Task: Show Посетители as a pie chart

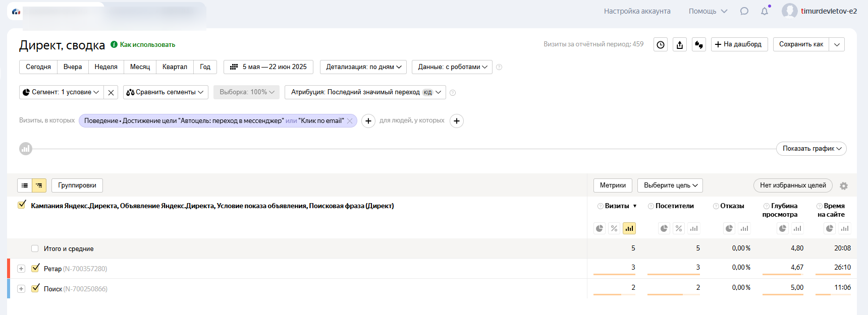Action: click(x=664, y=228)
